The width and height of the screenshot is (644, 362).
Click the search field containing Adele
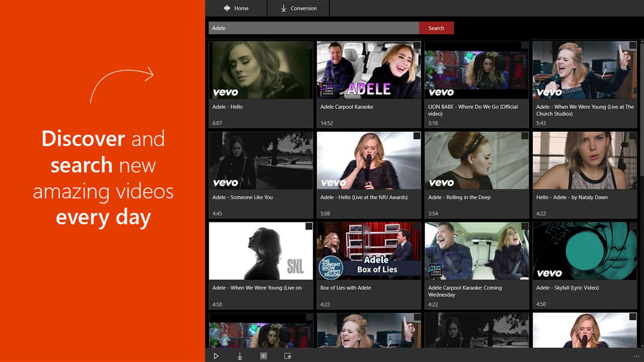pyautogui.click(x=314, y=28)
